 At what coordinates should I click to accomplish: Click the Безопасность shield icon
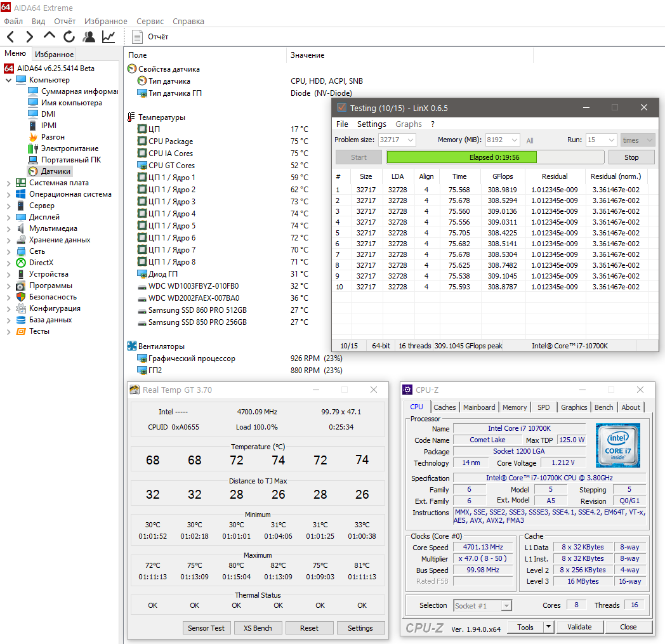coord(21,297)
